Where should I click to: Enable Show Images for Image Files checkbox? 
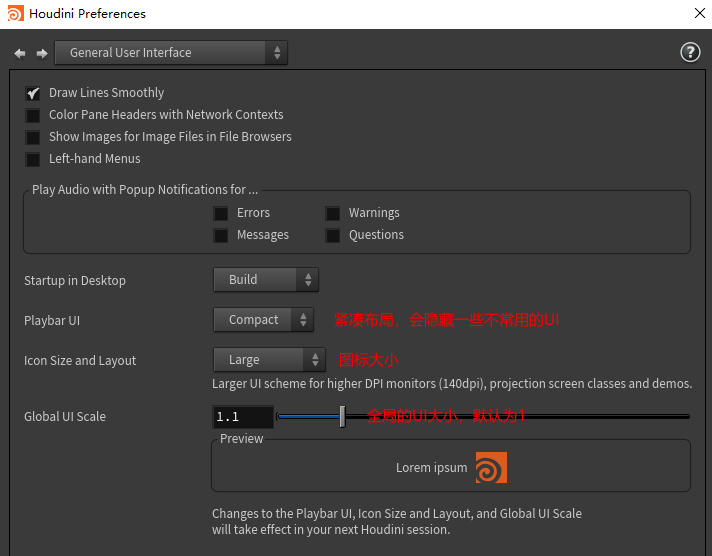click(x=33, y=137)
